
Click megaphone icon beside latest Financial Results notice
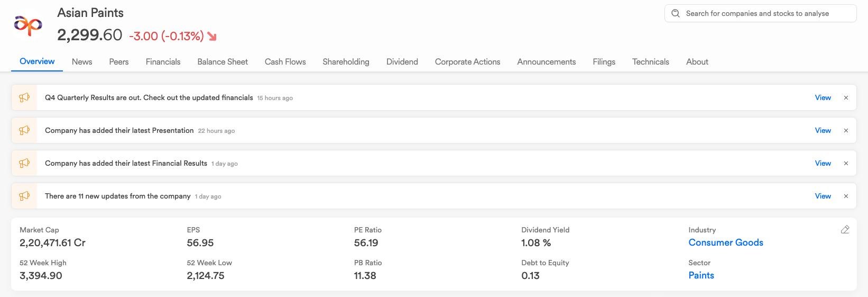[x=24, y=163]
